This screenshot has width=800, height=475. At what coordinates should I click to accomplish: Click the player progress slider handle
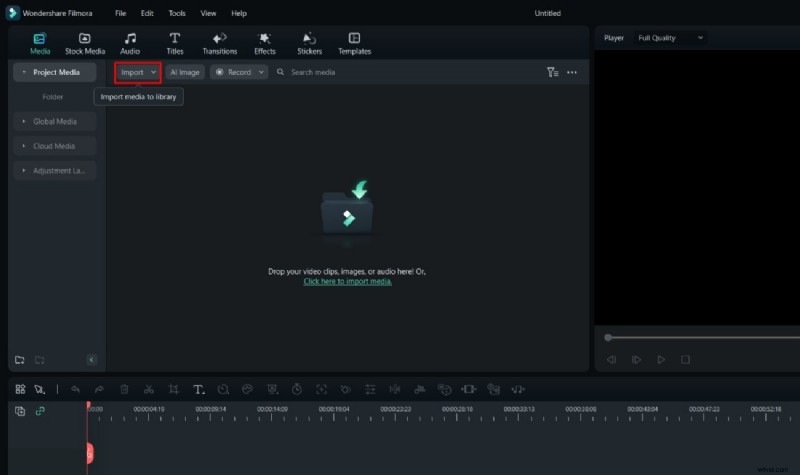click(608, 337)
